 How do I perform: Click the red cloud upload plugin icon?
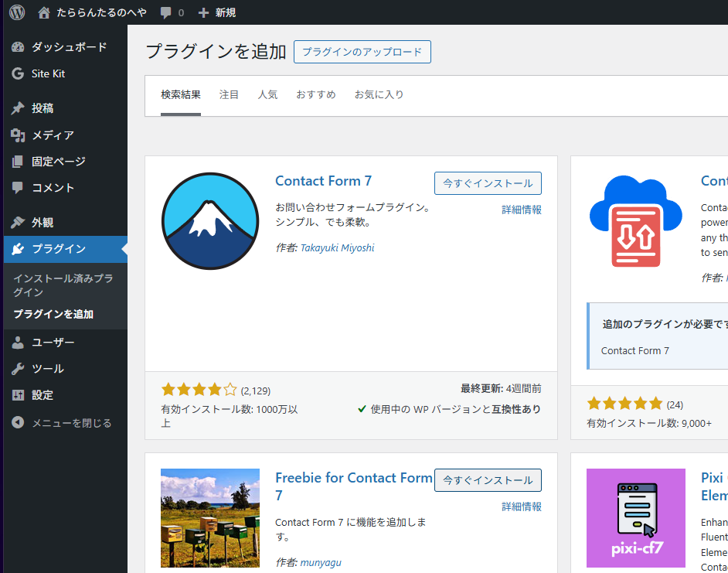point(636,221)
